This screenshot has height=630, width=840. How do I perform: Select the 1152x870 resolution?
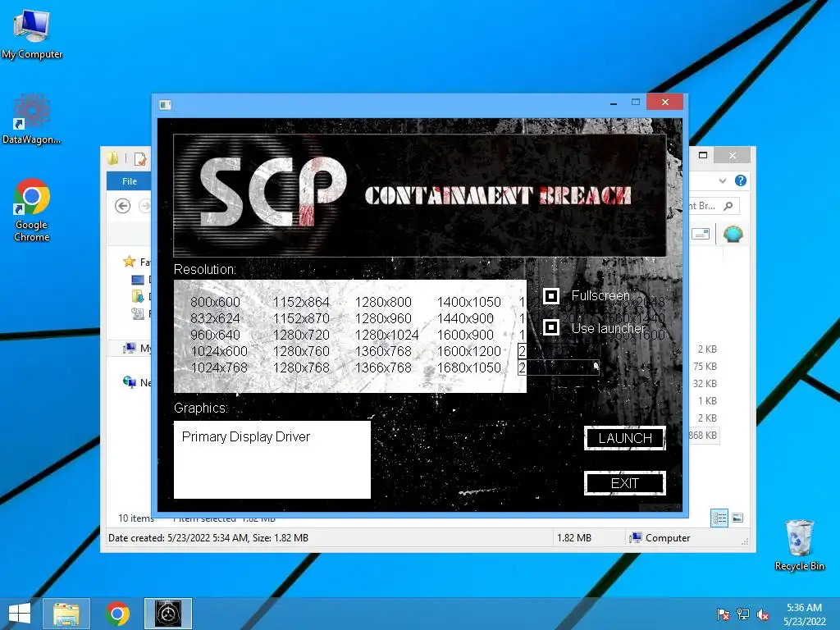(301, 319)
